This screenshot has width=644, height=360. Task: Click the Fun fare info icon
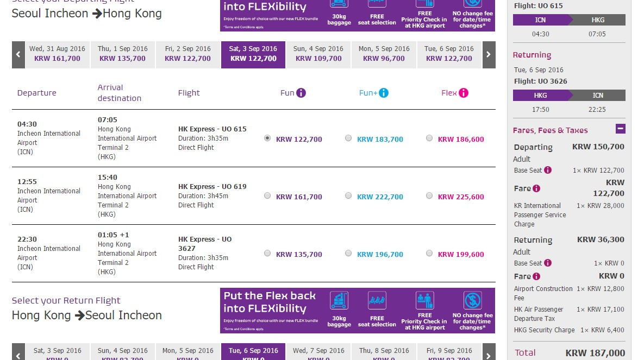click(x=301, y=93)
